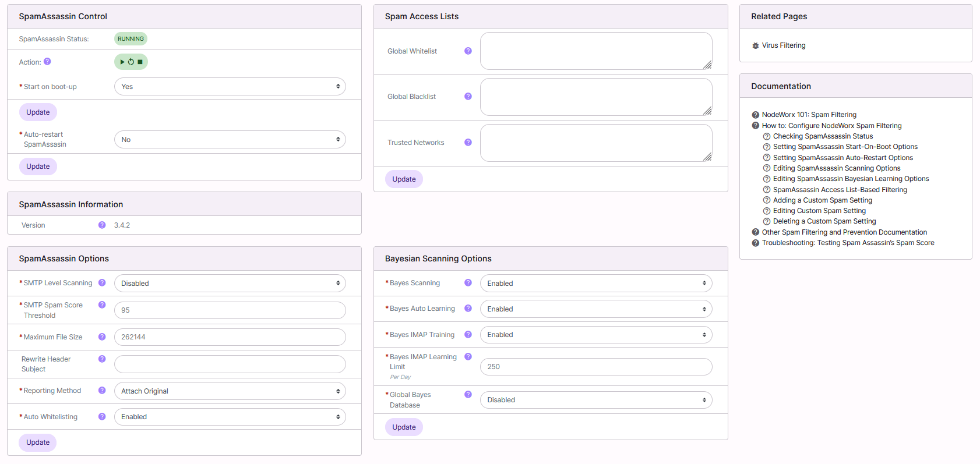This screenshot has width=980, height=464.
Task: Open NodeWorx 101: Spam Filtering documentation link
Action: point(809,115)
